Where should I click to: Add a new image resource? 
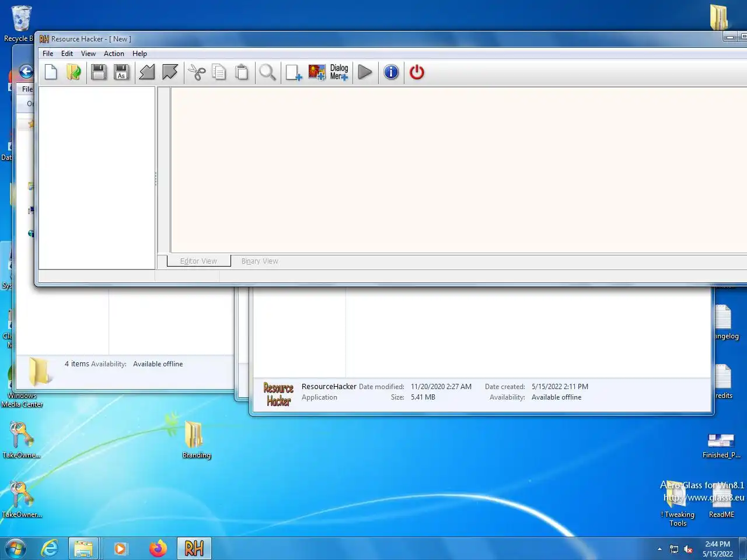(316, 72)
